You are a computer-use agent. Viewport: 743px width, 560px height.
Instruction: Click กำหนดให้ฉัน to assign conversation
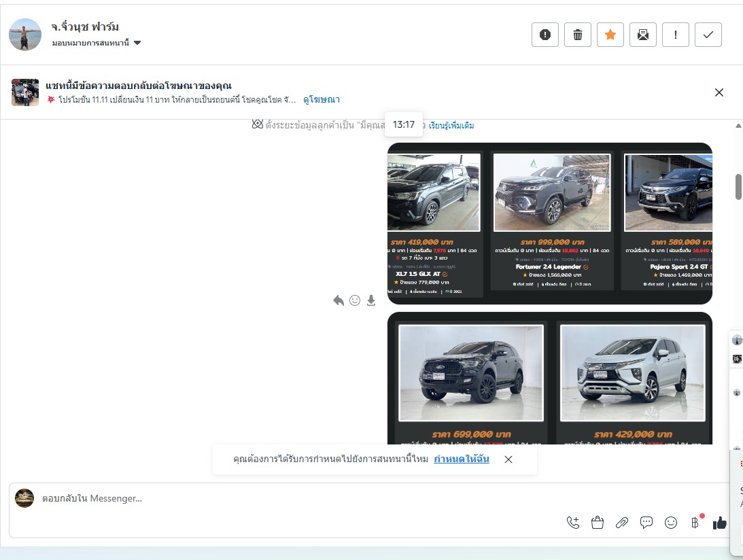[462, 459]
